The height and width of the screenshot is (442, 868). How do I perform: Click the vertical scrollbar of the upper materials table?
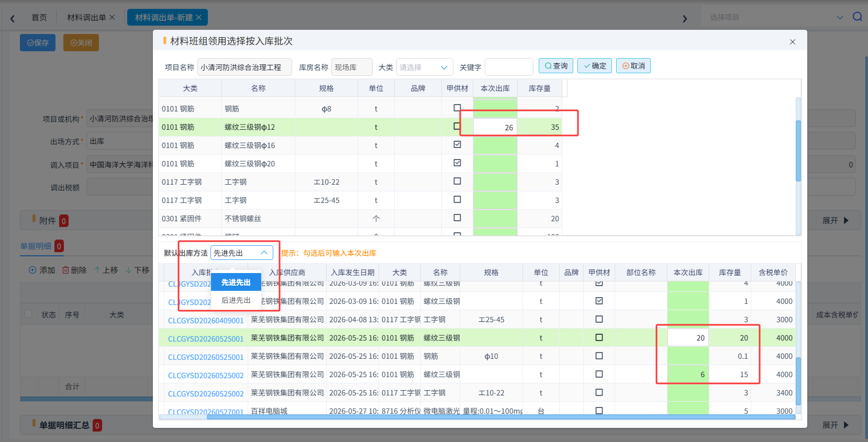pos(798,151)
